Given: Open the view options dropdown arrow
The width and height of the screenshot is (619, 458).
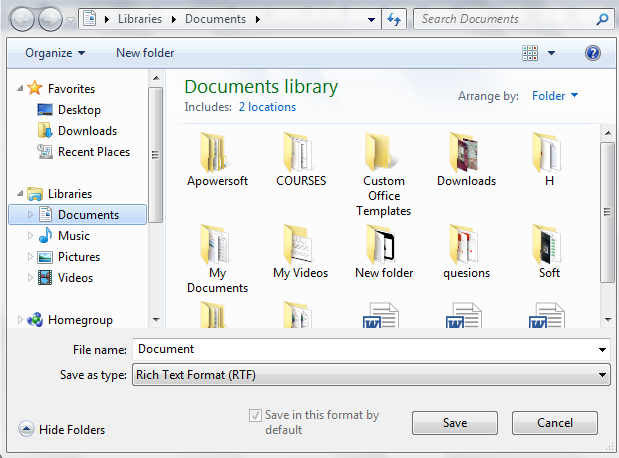Looking at the screenshot, I should point(551,53).
